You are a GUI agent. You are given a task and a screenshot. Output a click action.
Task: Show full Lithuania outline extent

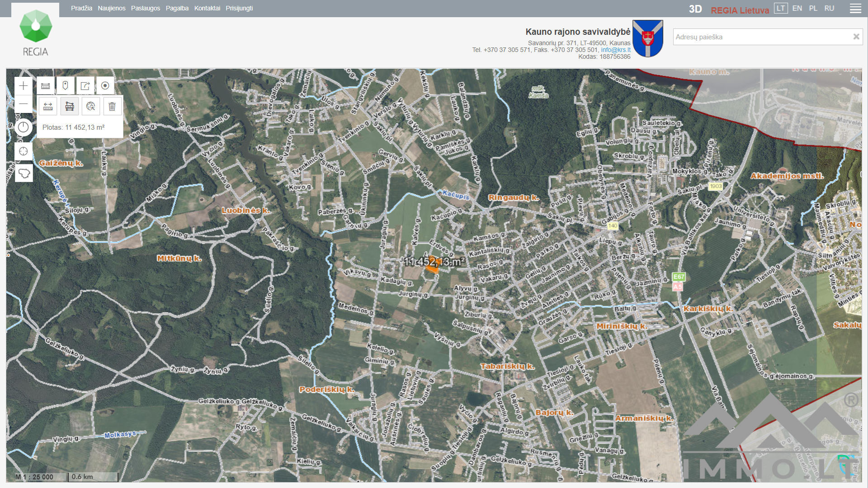pos(24,173)
